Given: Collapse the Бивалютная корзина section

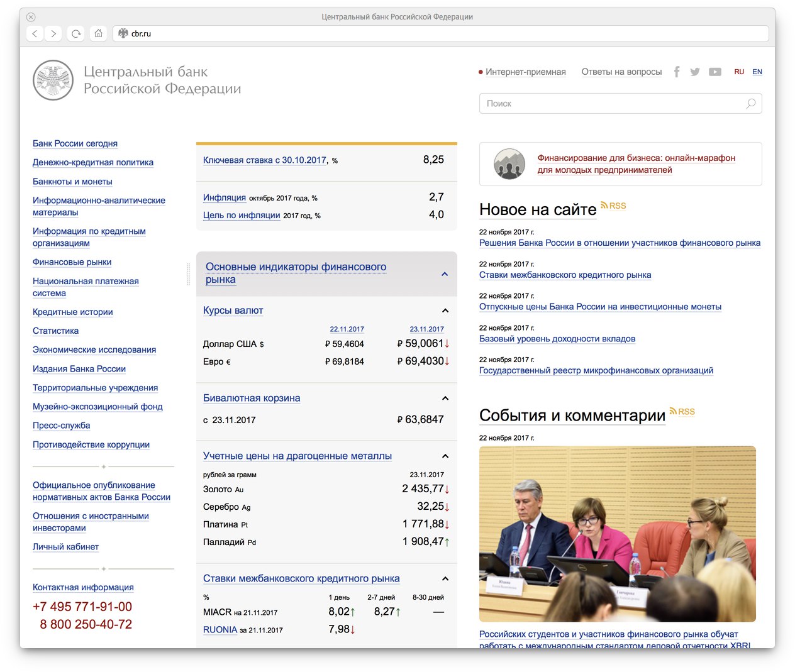Looking at the screenshot, I should [445, 399].
